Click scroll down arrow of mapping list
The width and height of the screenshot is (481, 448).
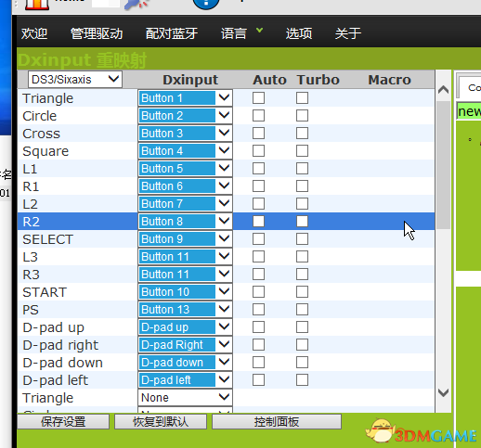(x=444, y=392)
